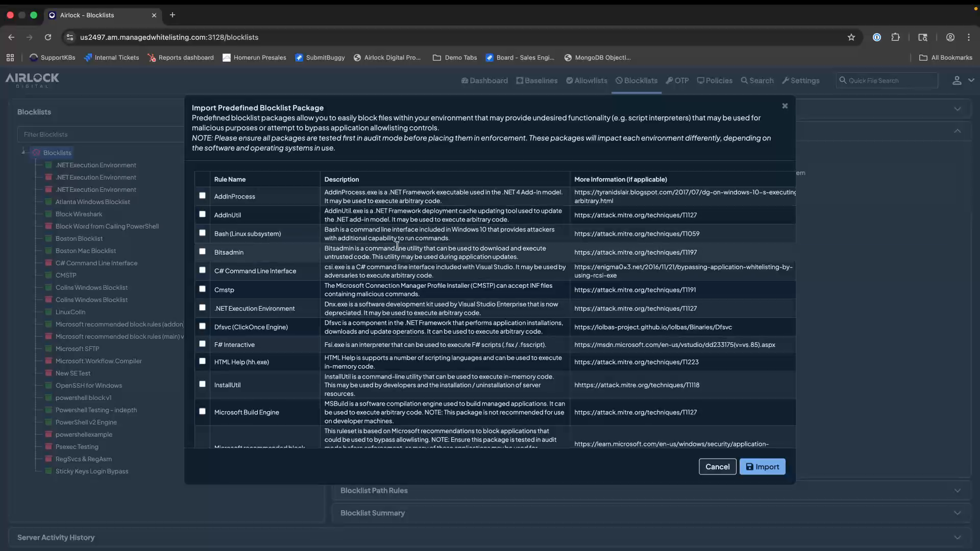Image resolution: width=980 pixels, height=551 pixels.
Task: Open the Baselines section
Action: [536, 81]
